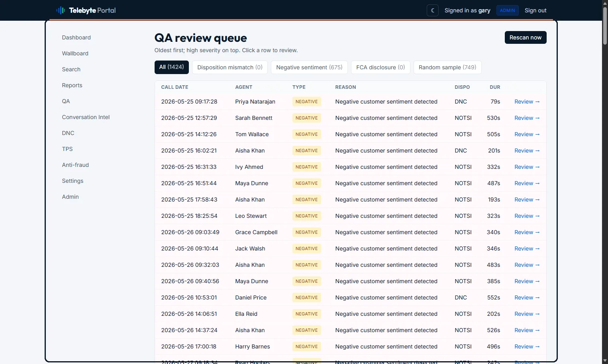Click the Telebyte Portal logo
This screenshot has width=608, height=364.
86,10
